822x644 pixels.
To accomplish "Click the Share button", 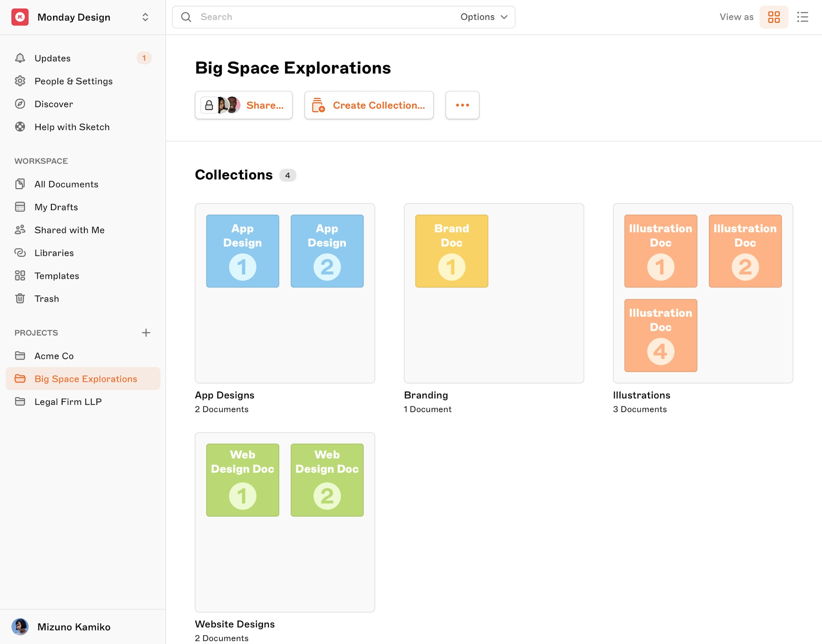I will coord(244,105).
